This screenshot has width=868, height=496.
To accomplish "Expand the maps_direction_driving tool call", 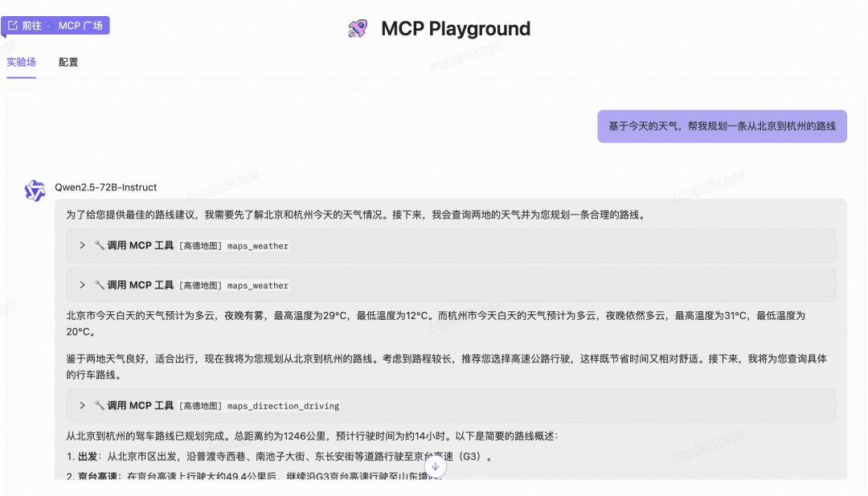I will tap(80, 405).
